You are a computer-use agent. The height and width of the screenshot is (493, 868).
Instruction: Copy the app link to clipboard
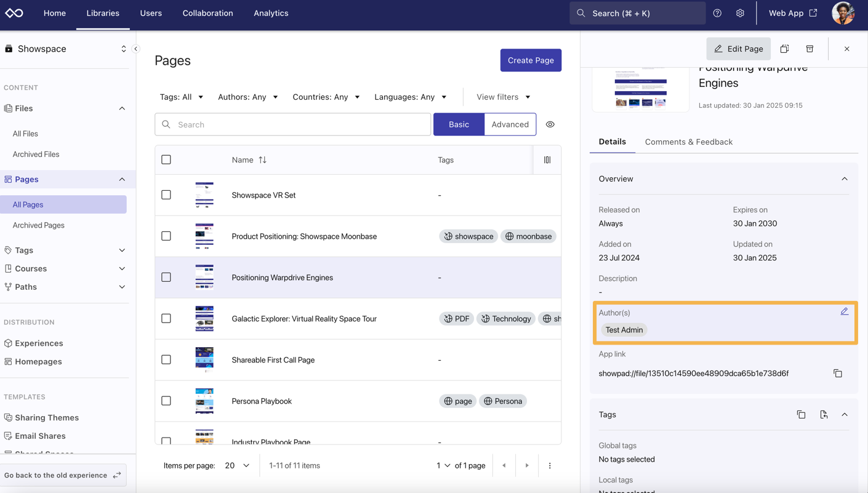pyautogui.click(x=838, y=374)
